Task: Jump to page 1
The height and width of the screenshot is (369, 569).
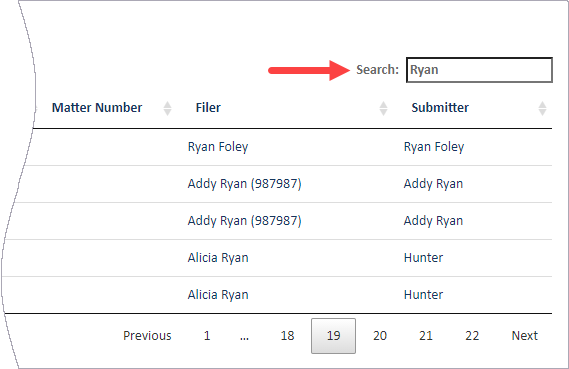Action: click(207, 336)
